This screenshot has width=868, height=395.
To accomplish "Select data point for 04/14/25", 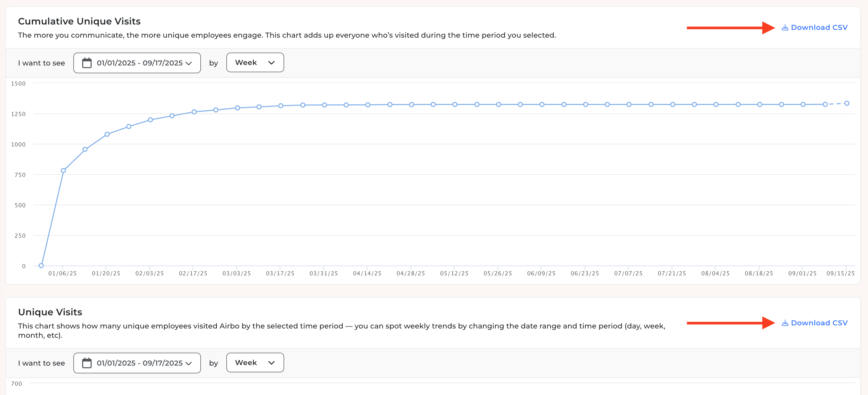I will (368, 105).
